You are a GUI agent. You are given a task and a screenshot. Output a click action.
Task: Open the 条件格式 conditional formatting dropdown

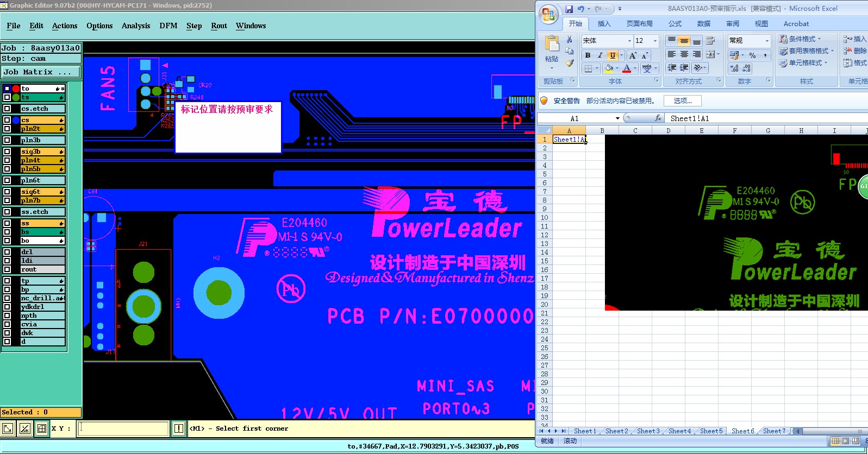coord(800,39)
